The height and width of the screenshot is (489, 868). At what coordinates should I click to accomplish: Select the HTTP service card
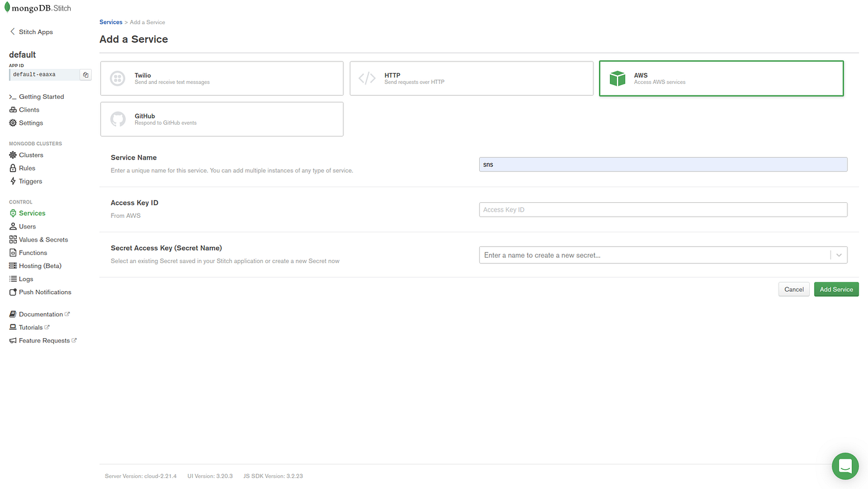pyautogui.click(x=471, y=78)
